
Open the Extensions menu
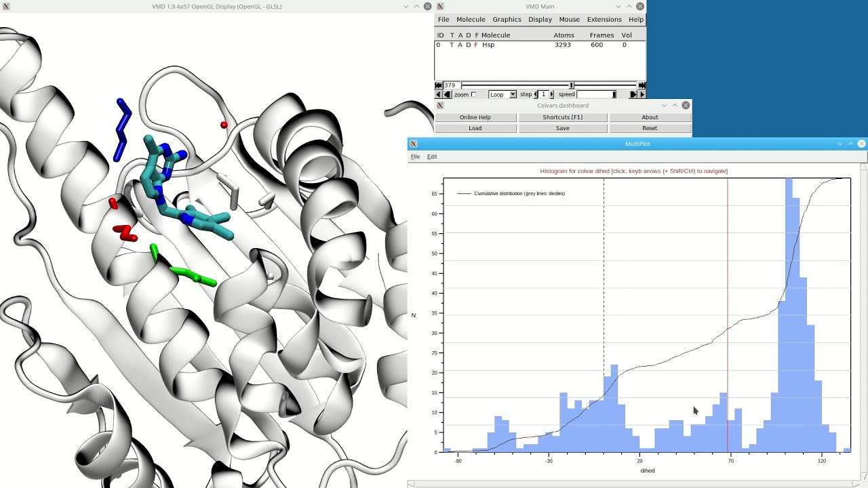click(604, 19)
